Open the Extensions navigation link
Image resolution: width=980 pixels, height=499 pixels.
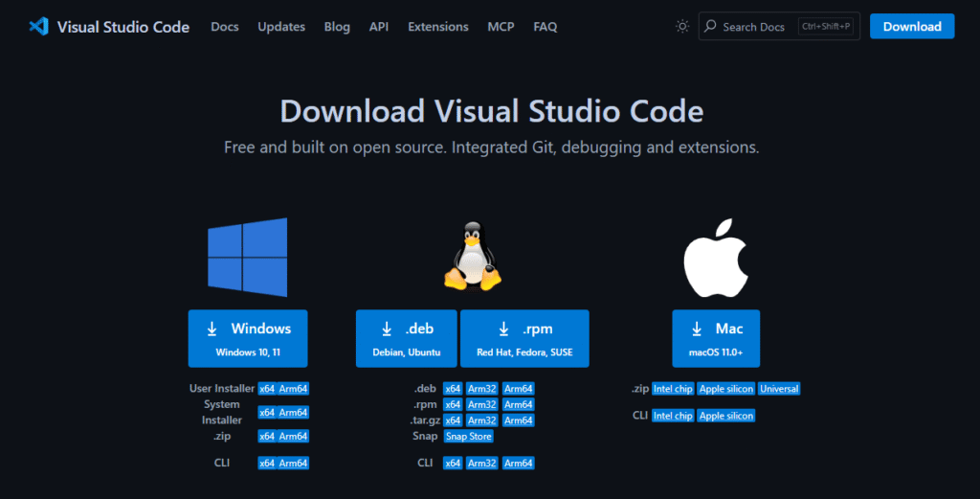click(438, 27)
